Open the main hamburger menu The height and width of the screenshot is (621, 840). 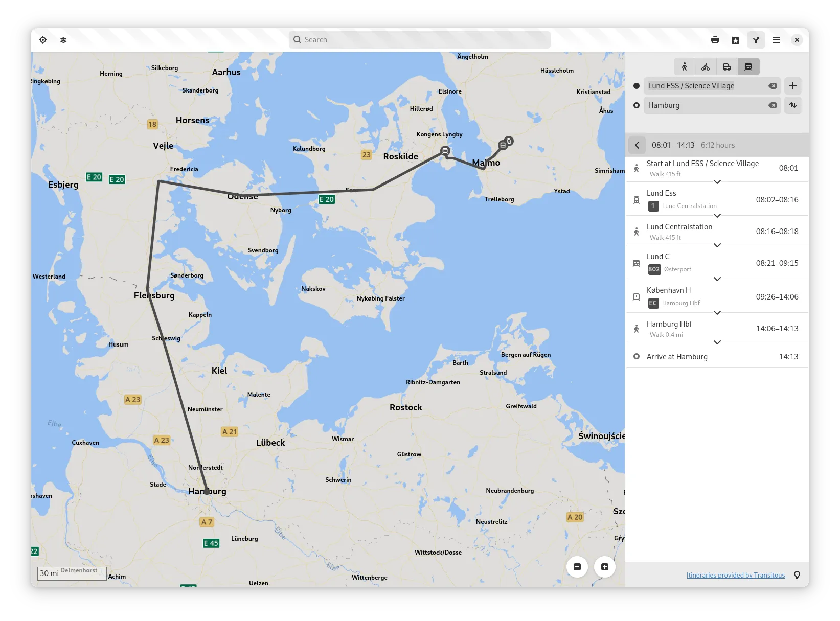(x=777, y=40)
